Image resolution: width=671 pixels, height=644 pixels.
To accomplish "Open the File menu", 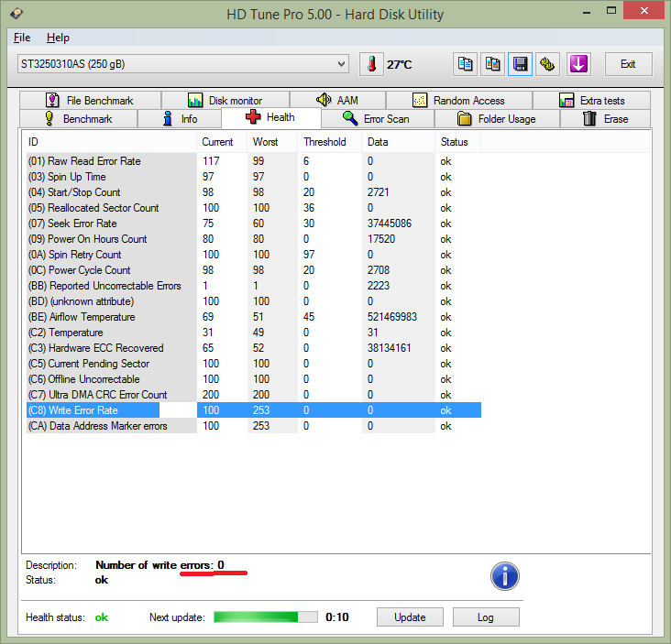I will coord(22,38).
